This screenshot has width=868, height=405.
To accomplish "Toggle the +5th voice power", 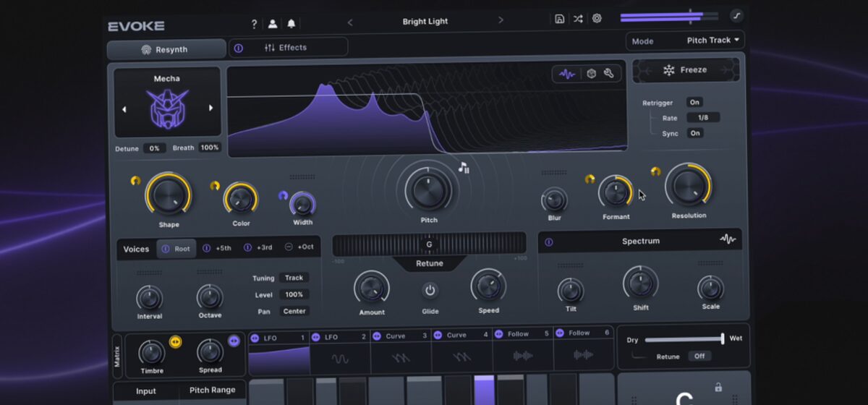I will (x=207, y=248).
